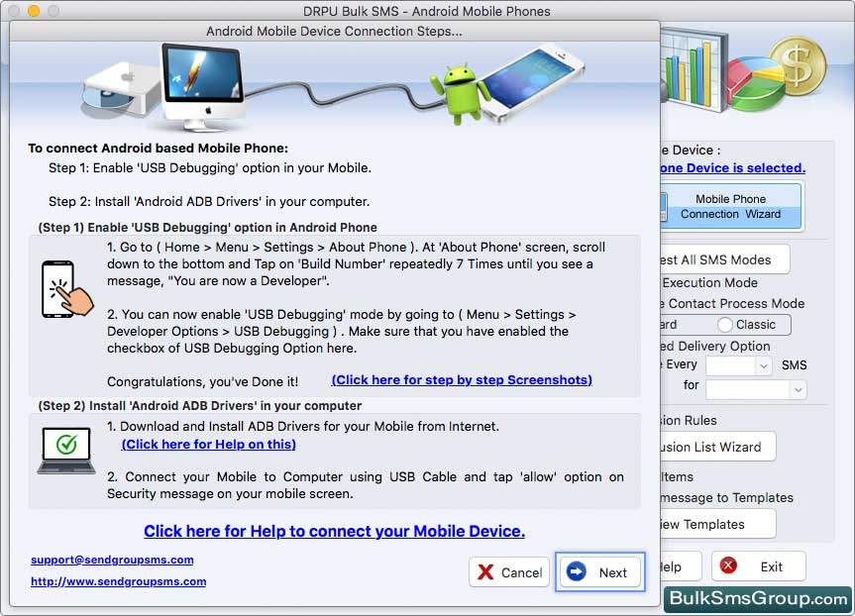The image size is (855, 616).
Task: Open http://www.sendgroupsms.com website link
Action: 118,581
